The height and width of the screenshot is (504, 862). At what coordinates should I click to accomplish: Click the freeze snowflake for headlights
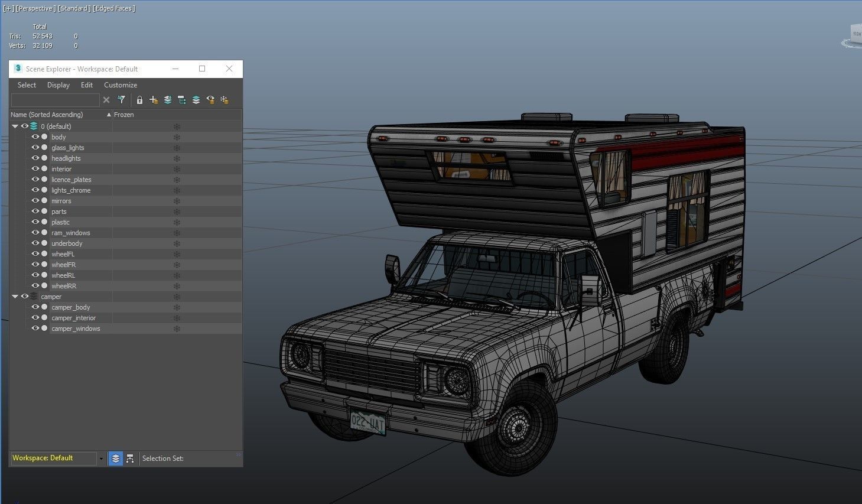tap(177, 158)
